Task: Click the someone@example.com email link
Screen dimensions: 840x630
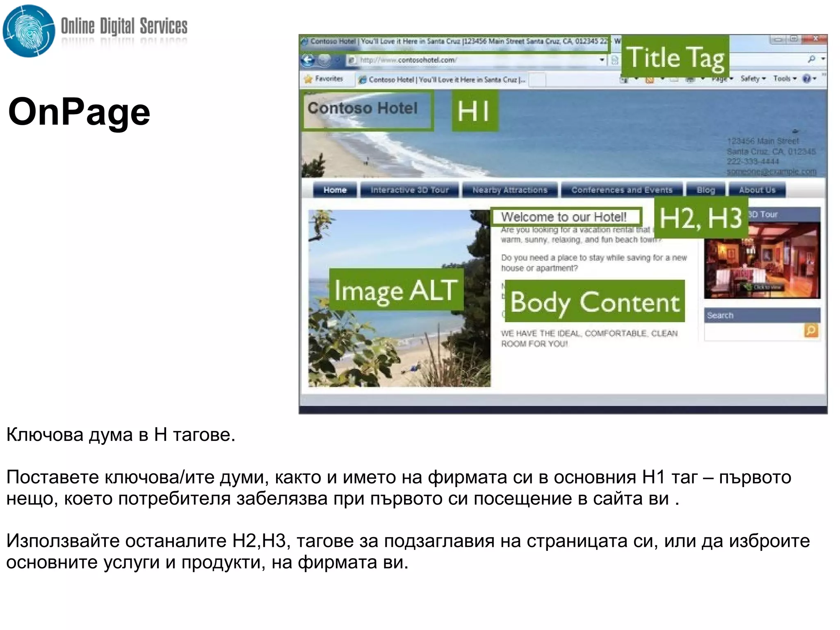Action: pyautogui.click(x=771, y=172)
